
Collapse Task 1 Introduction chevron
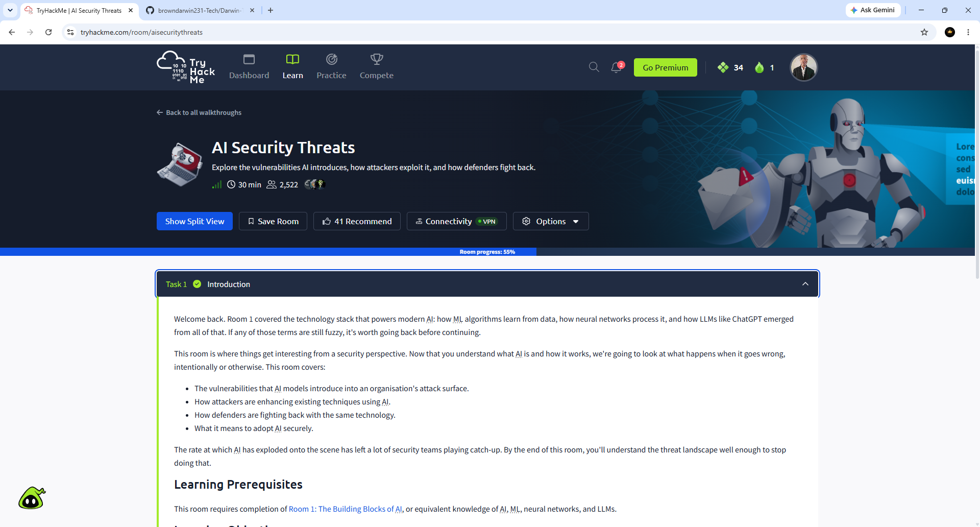tap(805, 284)
